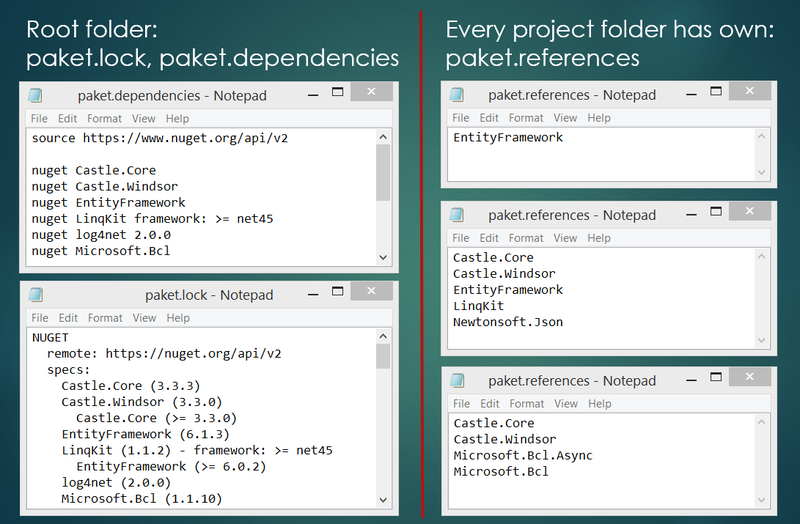The height and width of the screenshot is (524, 800).
Task: Close the paket.dependencies Notepad window
Action: 370,92
